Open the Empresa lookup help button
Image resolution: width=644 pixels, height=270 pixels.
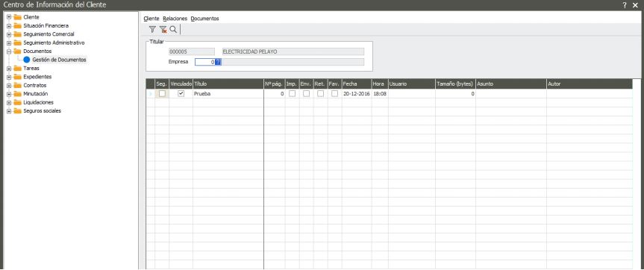218,62
